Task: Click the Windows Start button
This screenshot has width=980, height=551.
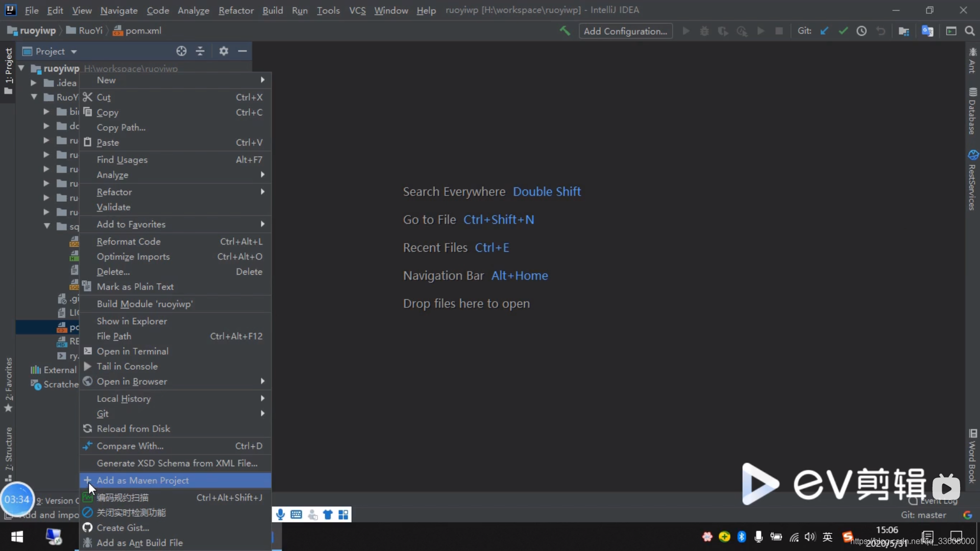Action: (17, 537)
